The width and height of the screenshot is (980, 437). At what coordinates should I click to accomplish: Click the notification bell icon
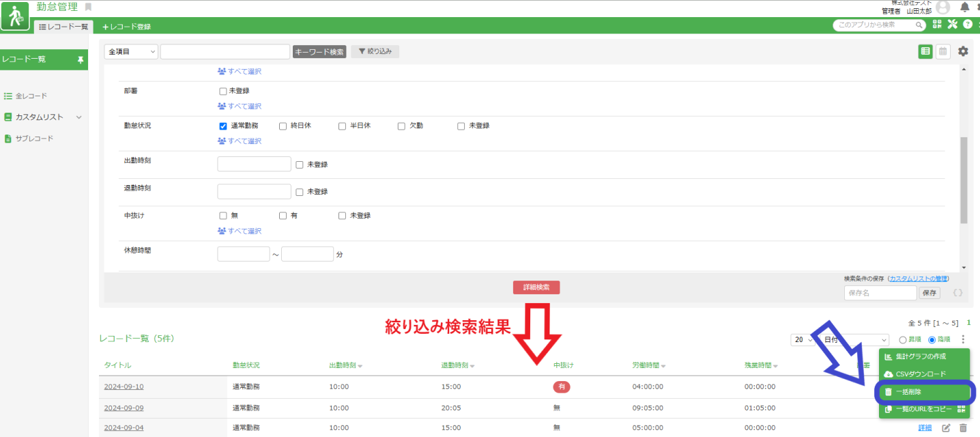point(964,8)
